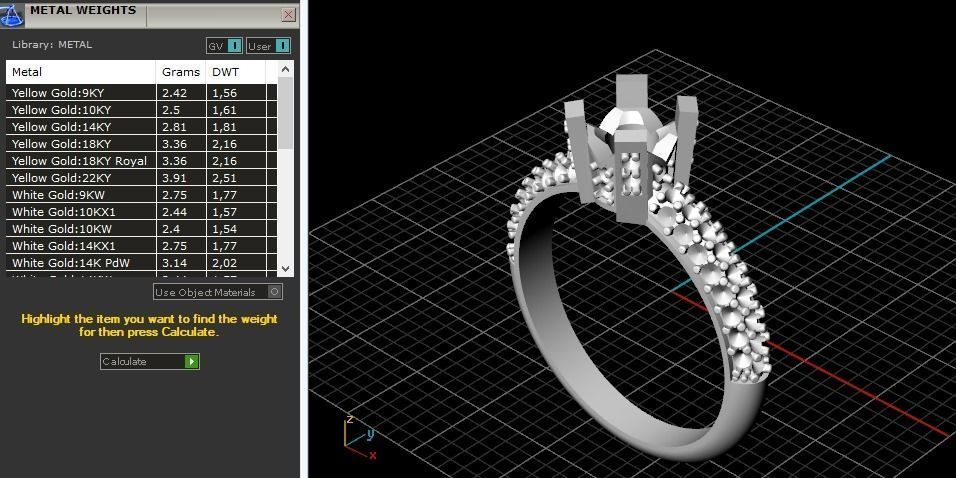Enable Use Object Materials option
Viewport: 956px width, 478px height.
pos(218,292)
